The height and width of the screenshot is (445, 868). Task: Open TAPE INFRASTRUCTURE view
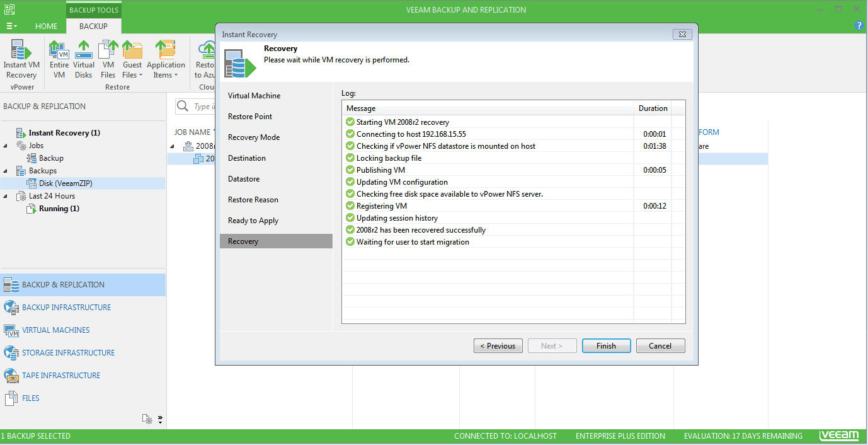(83, 376)
